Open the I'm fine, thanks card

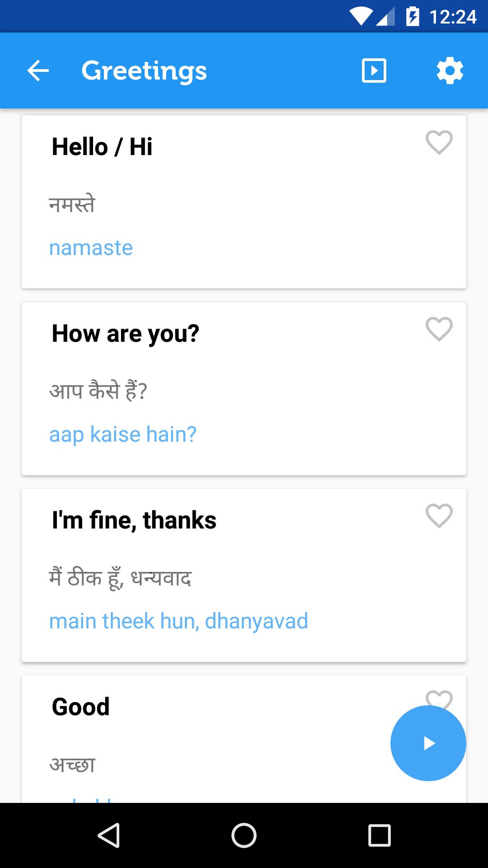[244, 576]
